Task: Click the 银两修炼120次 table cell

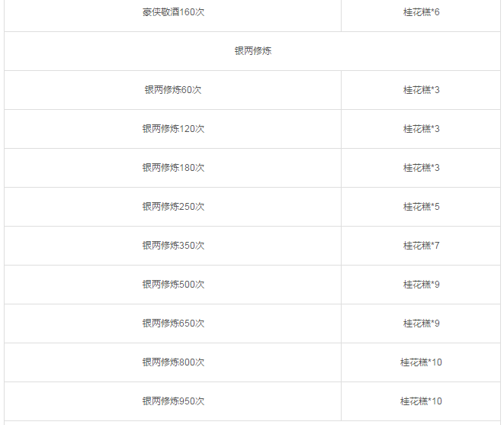Action: (173, 129)
